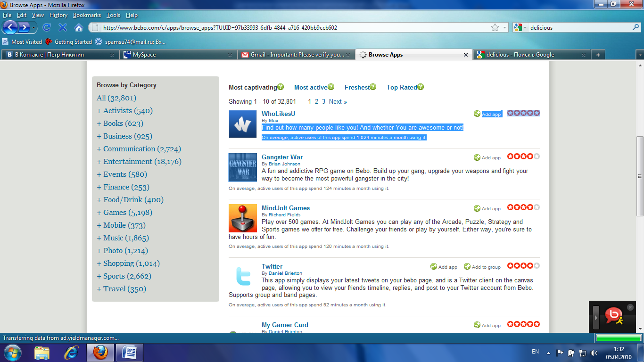Rate My Gamer Card using its stars
This screenshot has width=644, height=362.
tap(523, 324)
